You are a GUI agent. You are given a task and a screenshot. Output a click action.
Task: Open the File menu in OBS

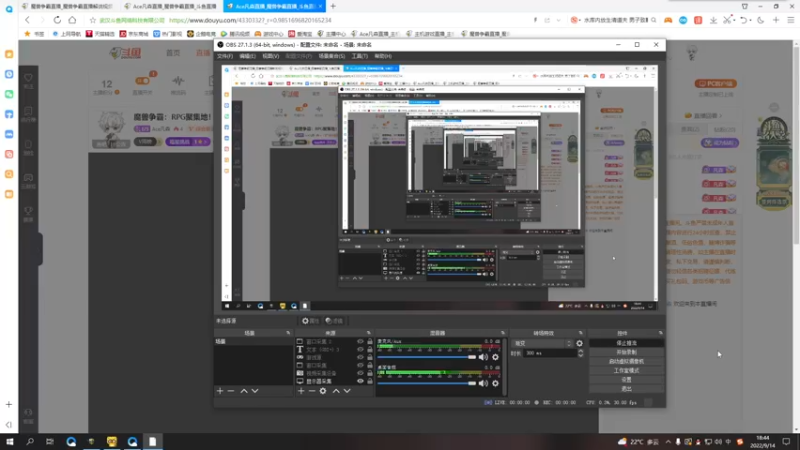pyautogui.click(x=225, y=56)
